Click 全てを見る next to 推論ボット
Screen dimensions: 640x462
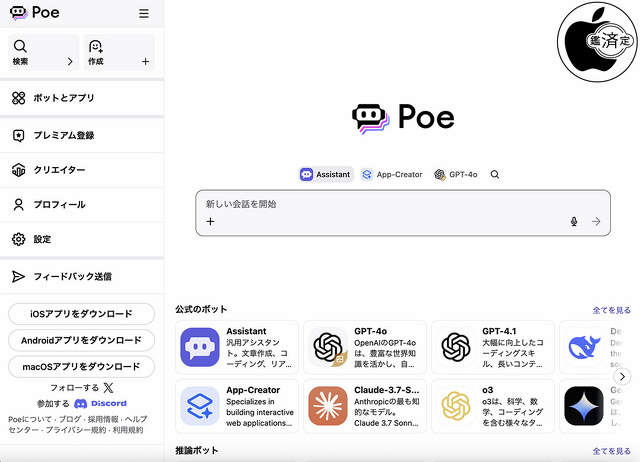[x=611, y=451]
